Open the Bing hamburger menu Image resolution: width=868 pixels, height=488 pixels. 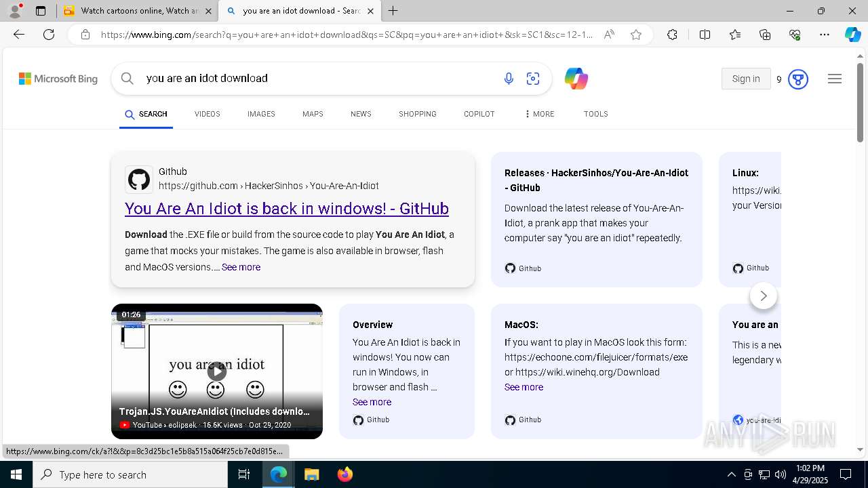[835, 79]
